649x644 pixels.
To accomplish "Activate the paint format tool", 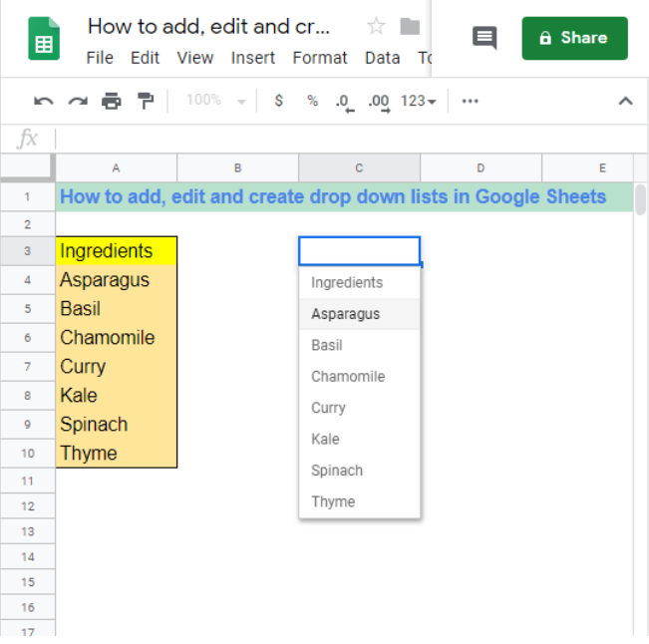I will pos(146,101).
